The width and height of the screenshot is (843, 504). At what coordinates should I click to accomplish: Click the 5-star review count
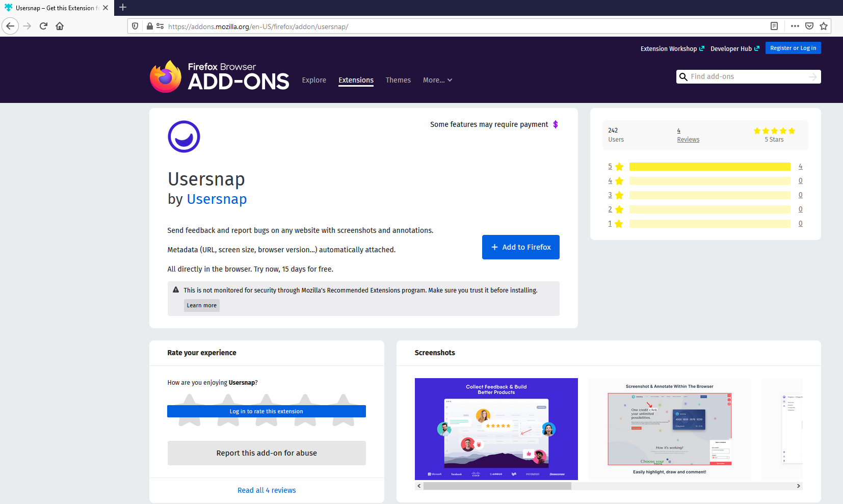[801, 167]
